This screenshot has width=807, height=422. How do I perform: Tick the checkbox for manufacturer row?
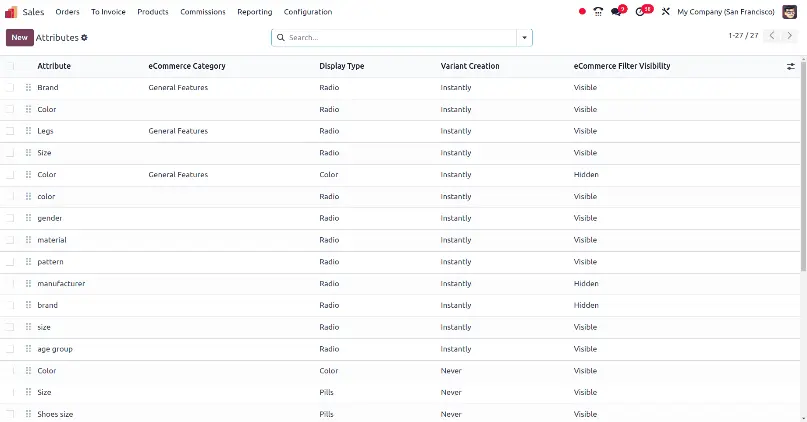pyautogui.click(x=10, y=284)
